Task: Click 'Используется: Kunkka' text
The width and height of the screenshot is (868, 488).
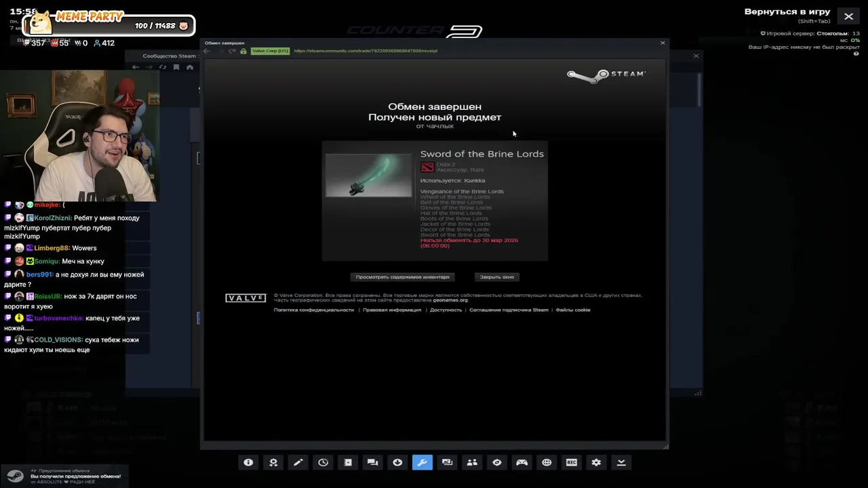Action: (452, 180)
